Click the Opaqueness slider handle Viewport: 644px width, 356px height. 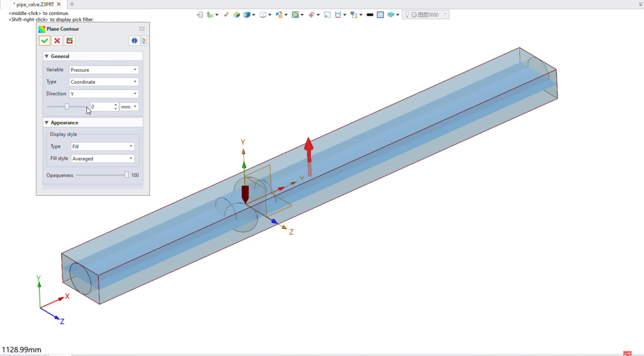pyautogui.click(x=126, y=175)
